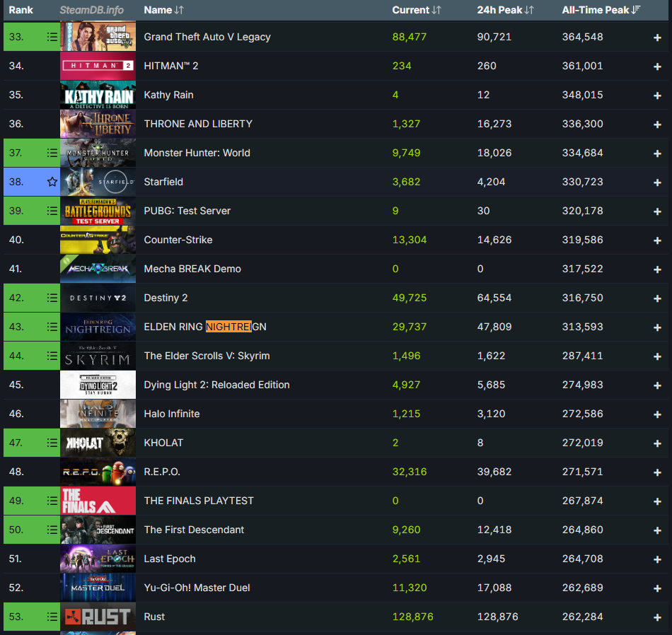This screenshot has width=672, height=635.
Task: Click the list icon on the Rust row
Action: [52, 617]
